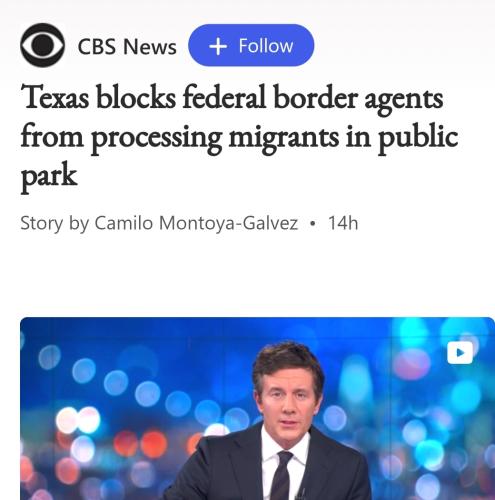Open the Texas blocks federal border agents headline
The height and width of the screenshot is (500, 495).
coord(239,137)
